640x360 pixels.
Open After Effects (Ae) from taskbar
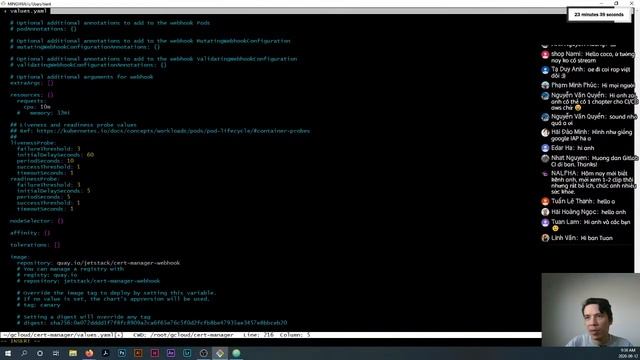(x=171, y=353)
